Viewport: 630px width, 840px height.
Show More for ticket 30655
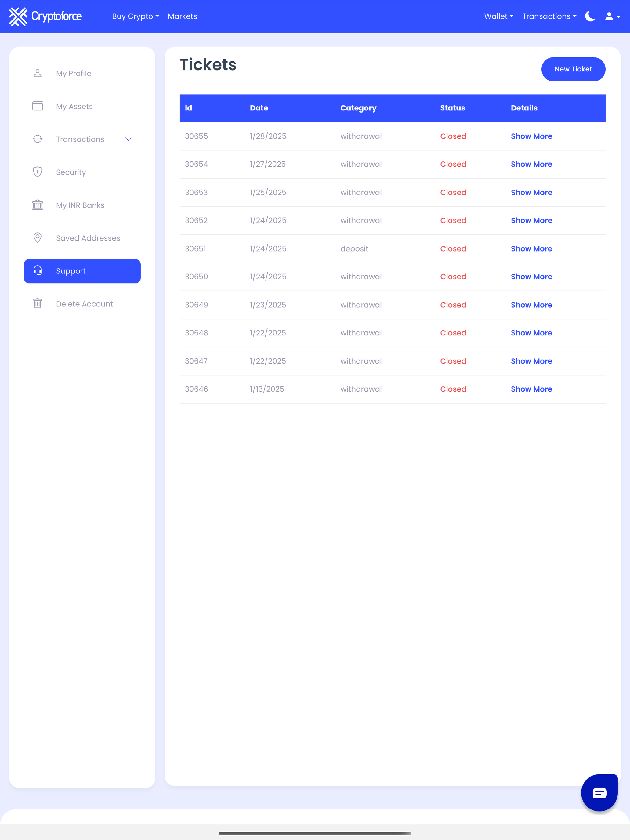531,136
